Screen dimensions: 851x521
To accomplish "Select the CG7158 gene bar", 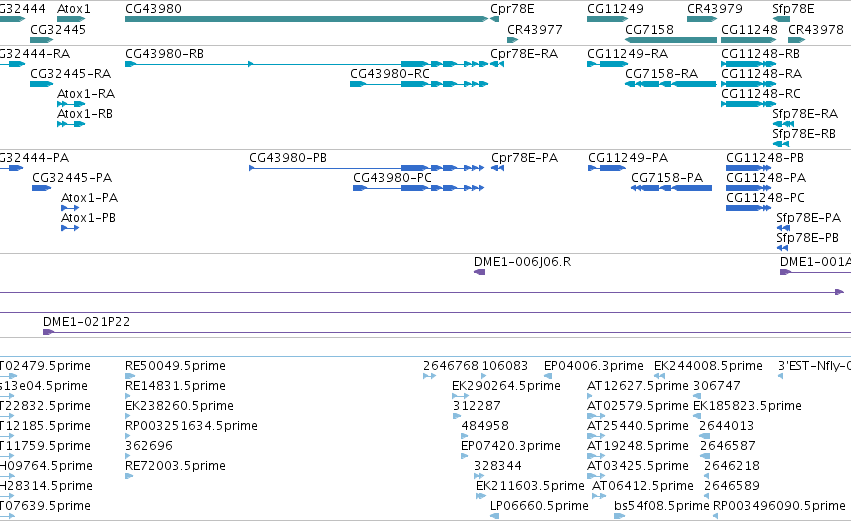I will click(x=671, y=40).
